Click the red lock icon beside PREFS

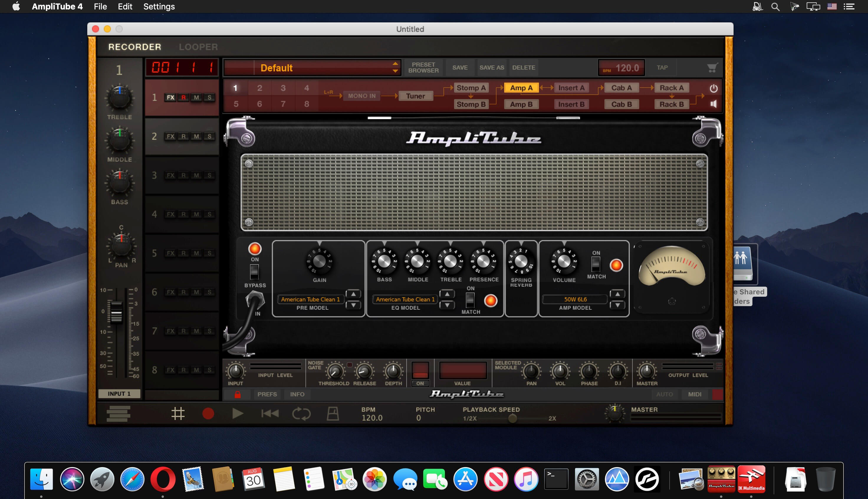pos(237,395)
